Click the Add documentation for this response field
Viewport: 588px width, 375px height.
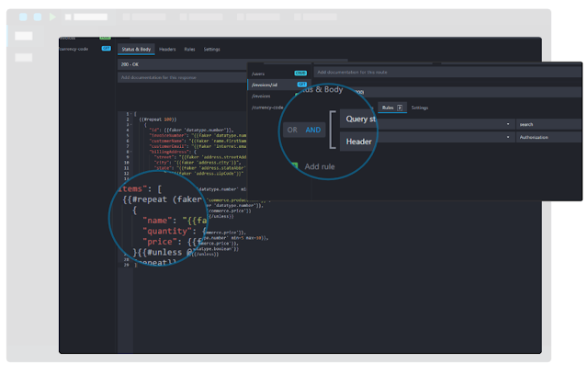182,77
